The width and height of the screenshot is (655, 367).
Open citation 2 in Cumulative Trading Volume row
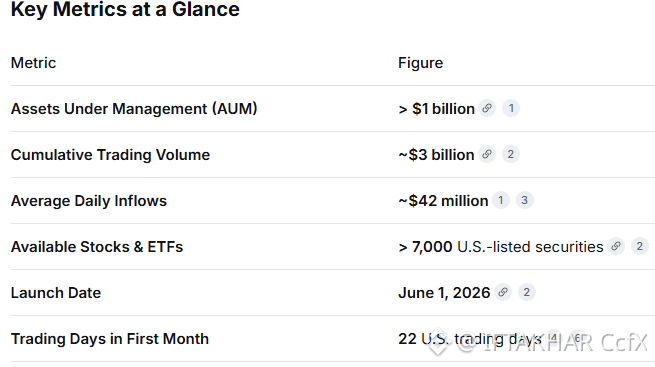pos(510,154)
